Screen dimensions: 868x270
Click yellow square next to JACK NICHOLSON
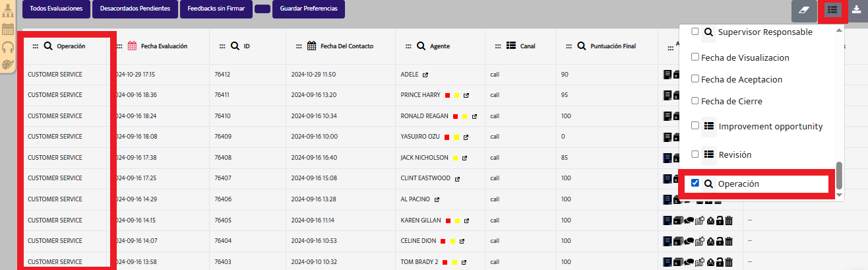click(456, 158)
